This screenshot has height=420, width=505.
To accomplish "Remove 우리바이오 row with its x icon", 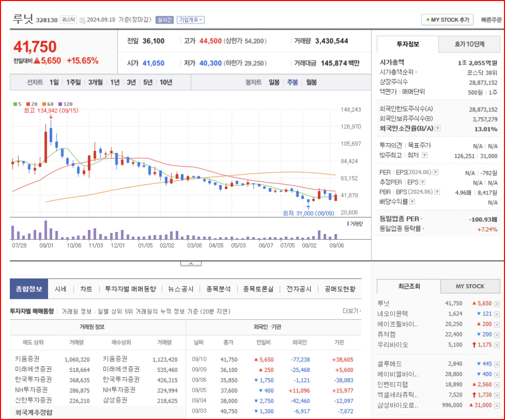I will pos(497,345).
